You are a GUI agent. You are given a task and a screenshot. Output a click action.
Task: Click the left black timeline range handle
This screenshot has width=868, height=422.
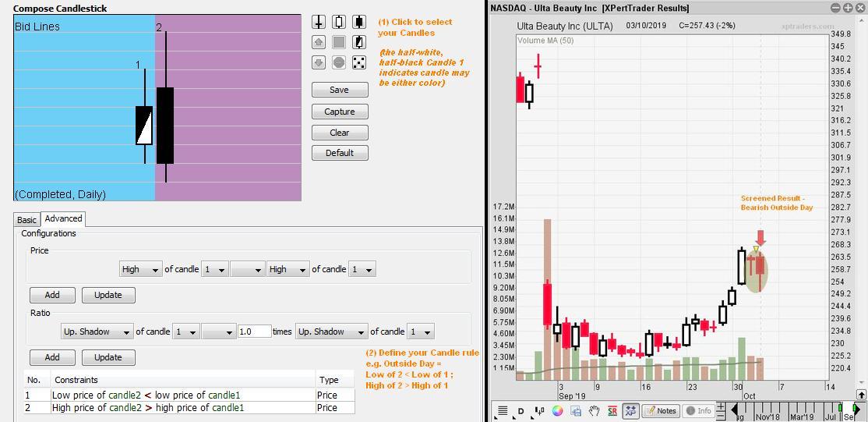pyautogui.click(x=735, y=411)
